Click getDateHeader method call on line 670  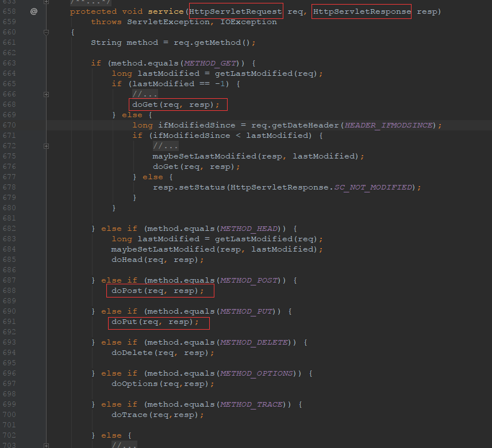point(305,125)
